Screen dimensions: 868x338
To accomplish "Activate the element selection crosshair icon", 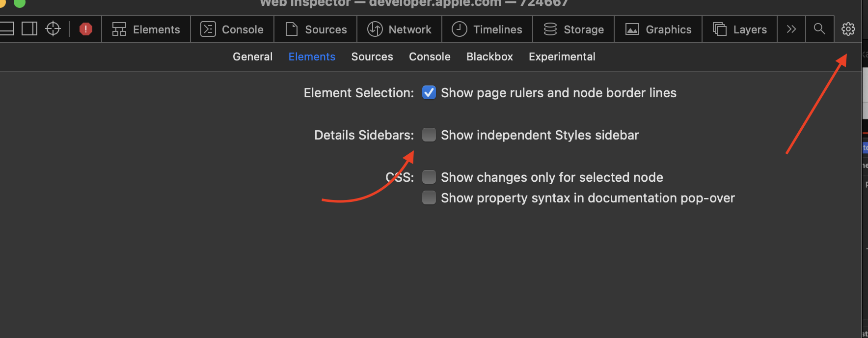I will (x=53, y=29).
